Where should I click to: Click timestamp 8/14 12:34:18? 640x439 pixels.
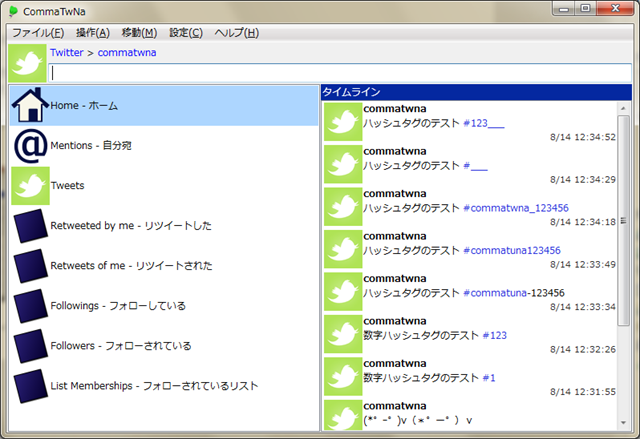tap(583, 222)
